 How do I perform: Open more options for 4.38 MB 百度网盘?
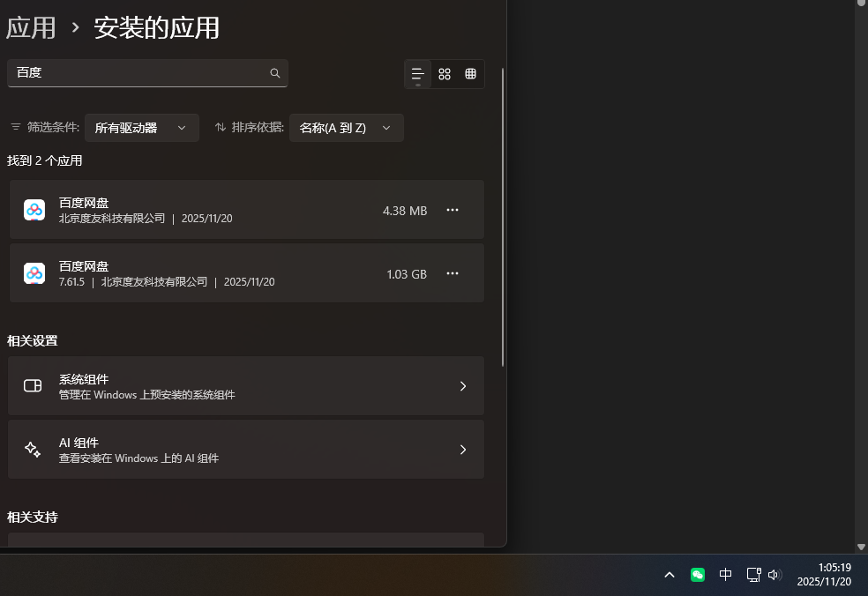point(453,210)
